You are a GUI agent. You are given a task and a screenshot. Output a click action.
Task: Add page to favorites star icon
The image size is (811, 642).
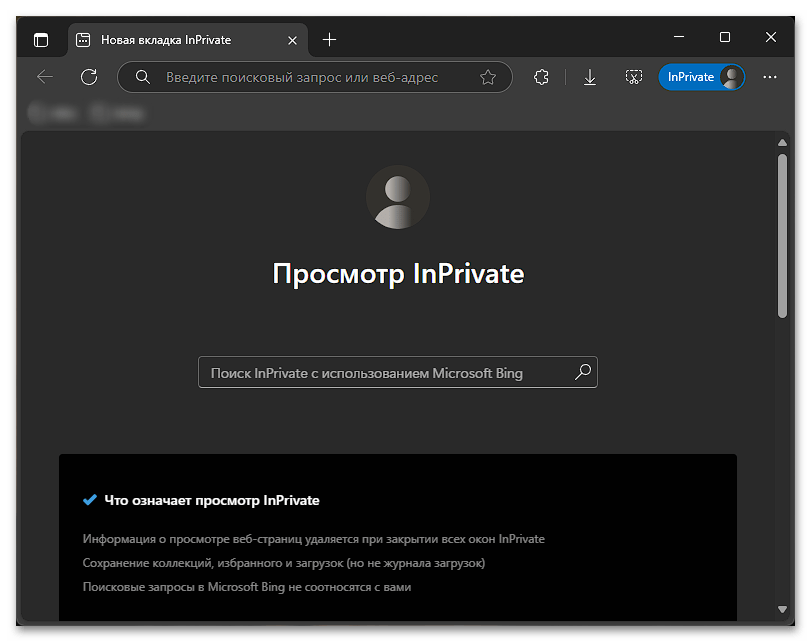coord(488,78)
